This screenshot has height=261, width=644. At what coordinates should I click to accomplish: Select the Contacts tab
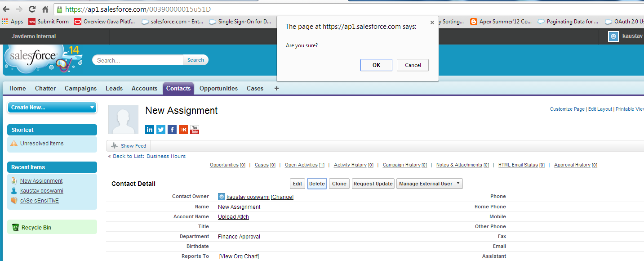pyautogui.click(x=178, y=88)
